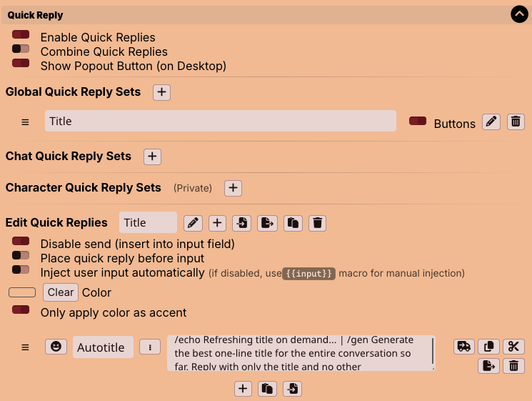This screenshot has height=401, width=532.
Task: Toggle Show Popout Button option
Action: click(x=21, y=63)
